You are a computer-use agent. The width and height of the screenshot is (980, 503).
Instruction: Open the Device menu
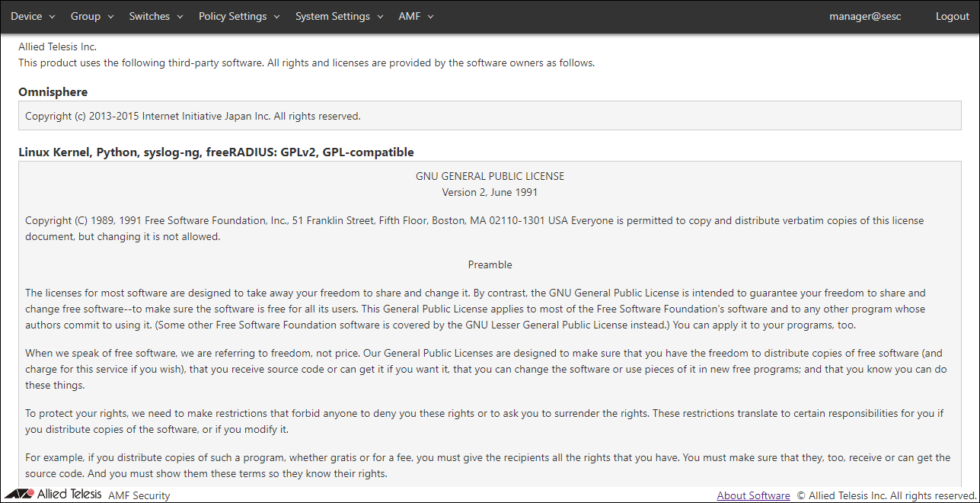click(x=33, y=16)
